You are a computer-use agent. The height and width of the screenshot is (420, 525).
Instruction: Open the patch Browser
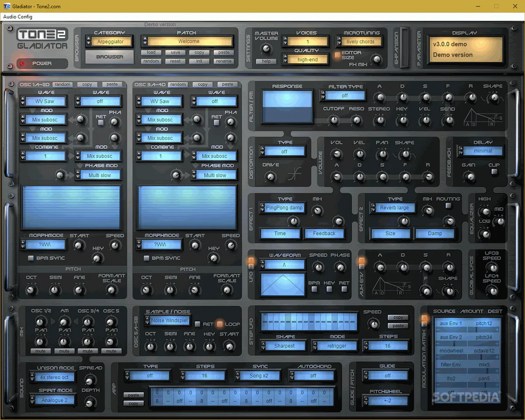[x=109, y=57]
